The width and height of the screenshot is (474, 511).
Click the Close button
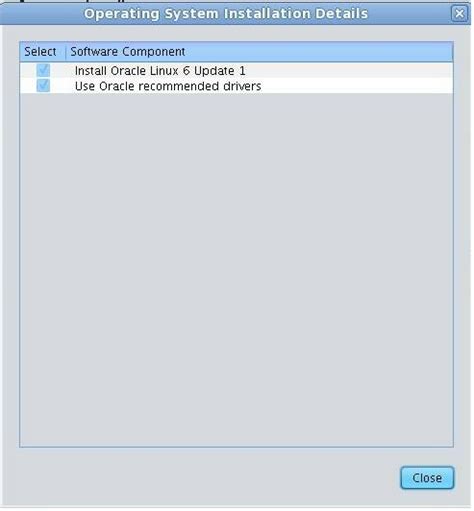coord(427,478)
